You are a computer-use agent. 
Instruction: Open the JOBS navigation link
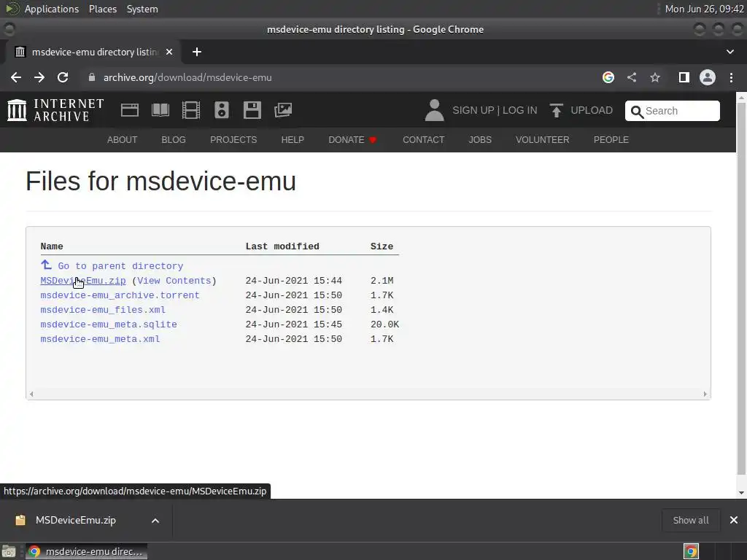480,140
